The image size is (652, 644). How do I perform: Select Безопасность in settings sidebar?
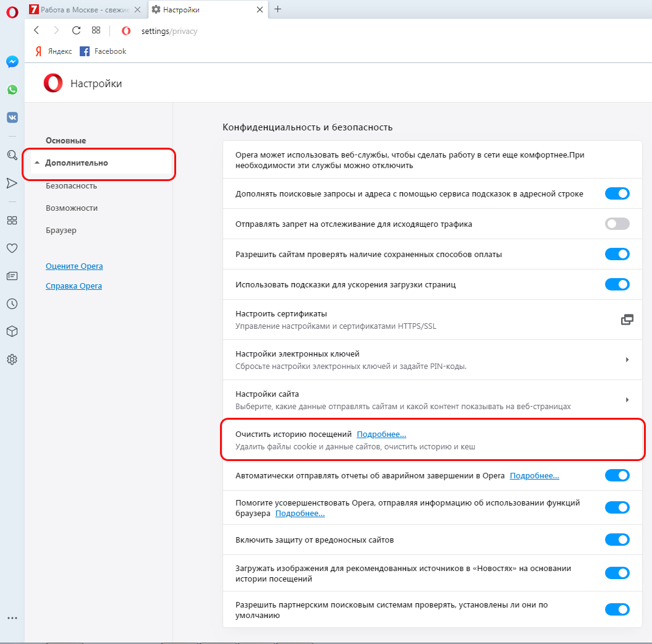click(71, 185)
